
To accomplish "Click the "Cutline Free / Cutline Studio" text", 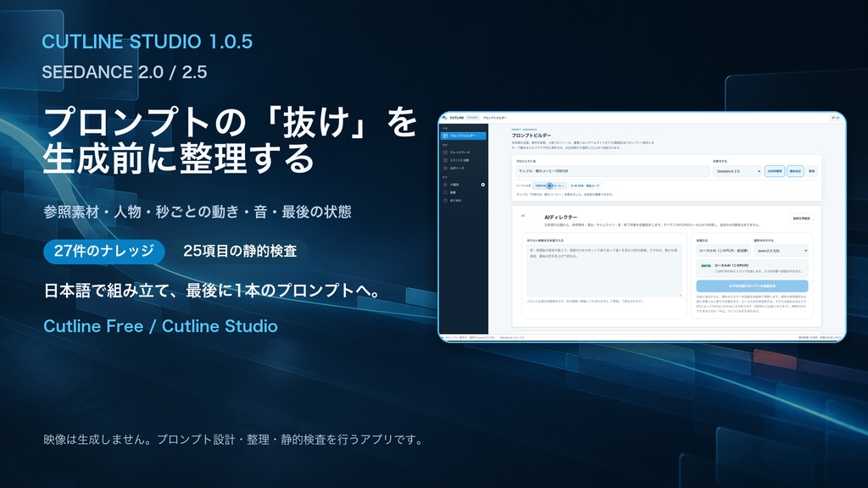I will pos(160,326).
